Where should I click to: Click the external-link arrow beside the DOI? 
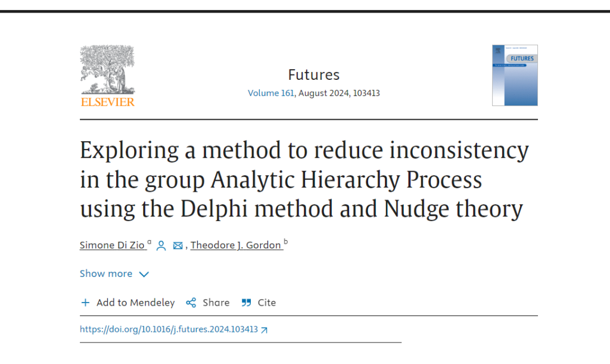[x=263, y=329]
